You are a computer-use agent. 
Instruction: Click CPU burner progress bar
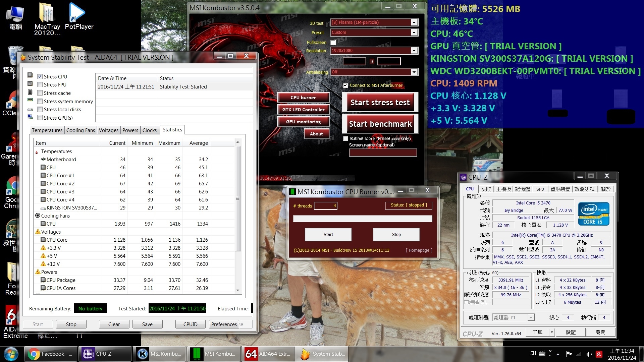[363, 219]
